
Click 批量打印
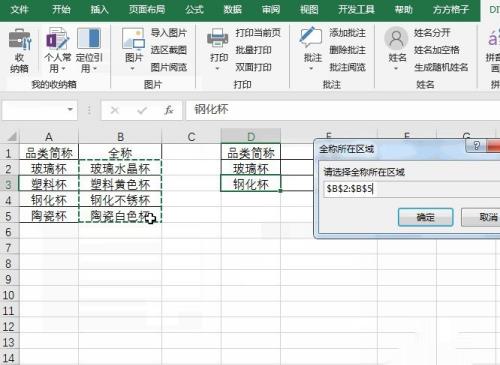tap(253, 50)
